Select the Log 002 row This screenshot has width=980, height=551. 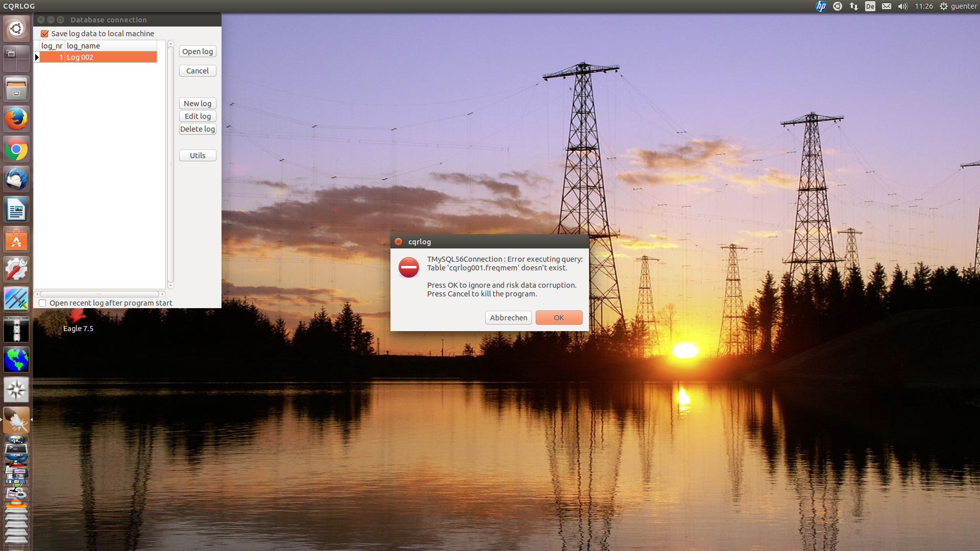pos(98,57)
